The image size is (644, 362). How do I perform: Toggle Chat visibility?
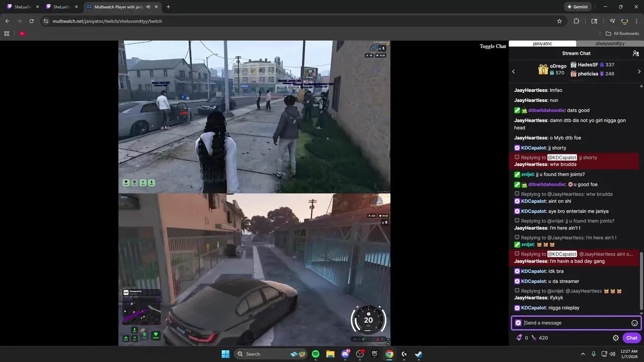click(x=493, y=46)
